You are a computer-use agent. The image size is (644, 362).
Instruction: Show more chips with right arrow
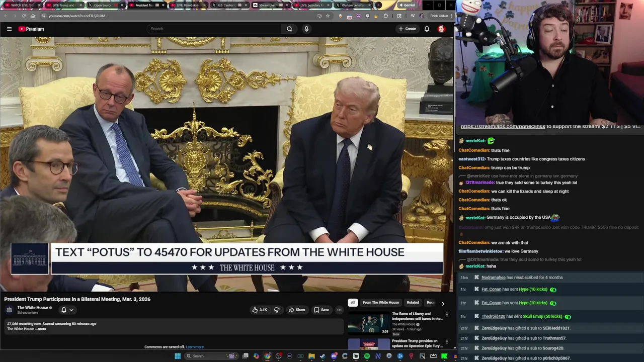443,303
